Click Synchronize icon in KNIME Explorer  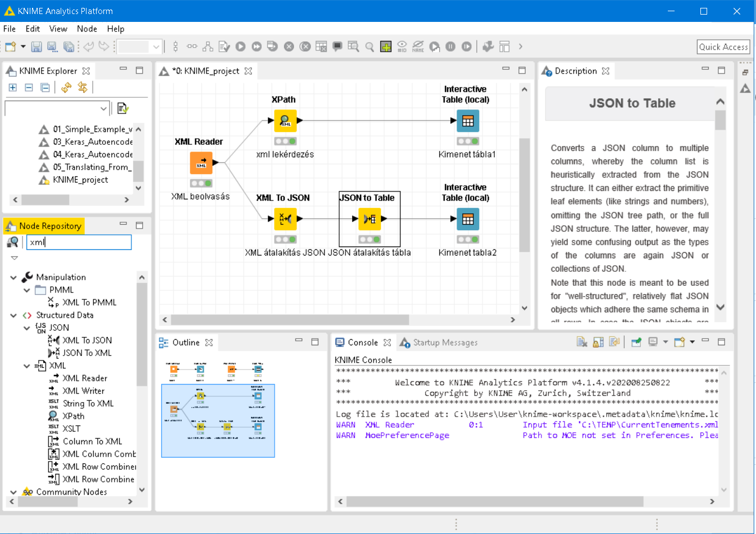83,88
